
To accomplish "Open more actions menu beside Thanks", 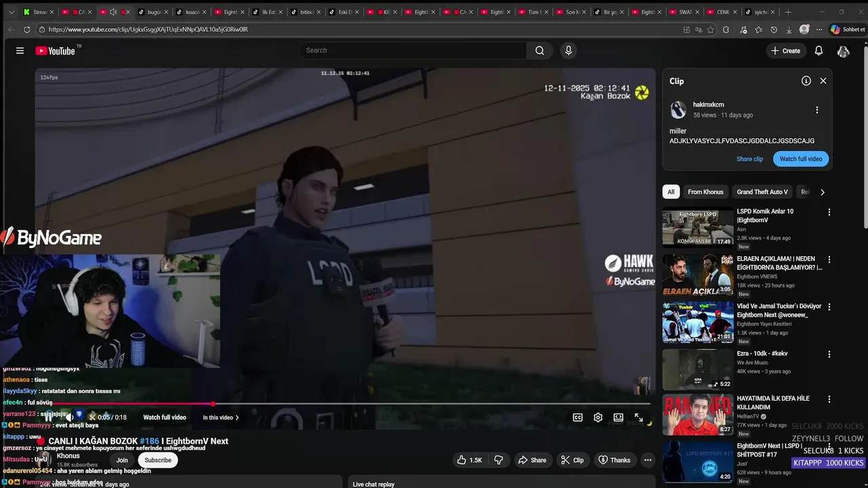I will [648, 460].
